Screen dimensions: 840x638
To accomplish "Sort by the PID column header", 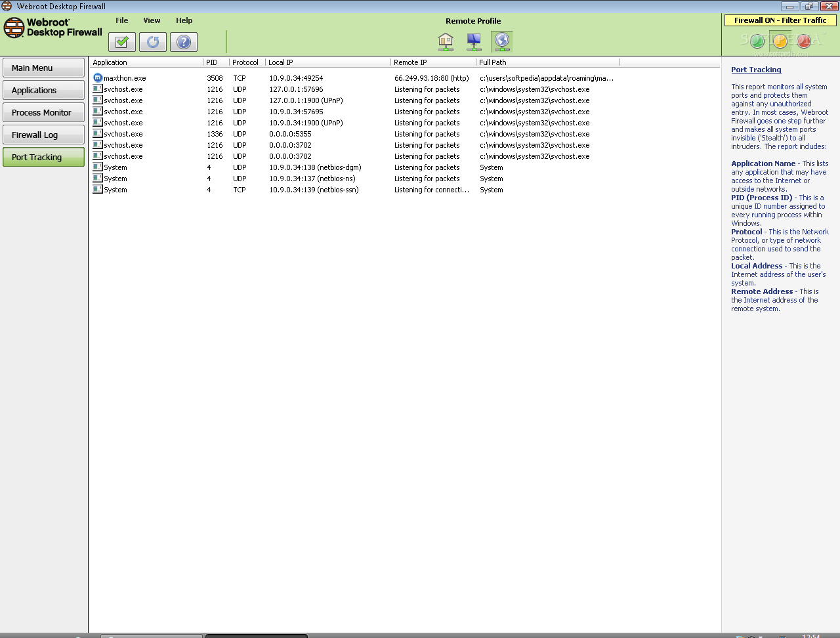I will (216, 62).
